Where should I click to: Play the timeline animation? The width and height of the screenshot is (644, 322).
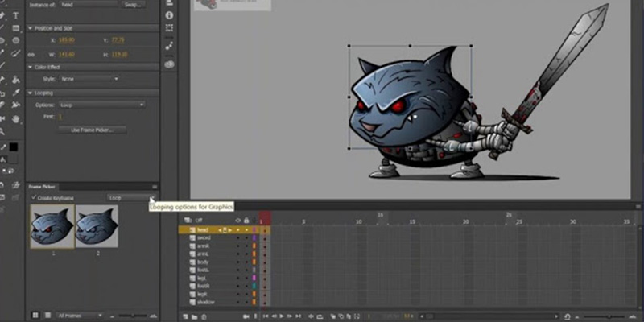282,316
